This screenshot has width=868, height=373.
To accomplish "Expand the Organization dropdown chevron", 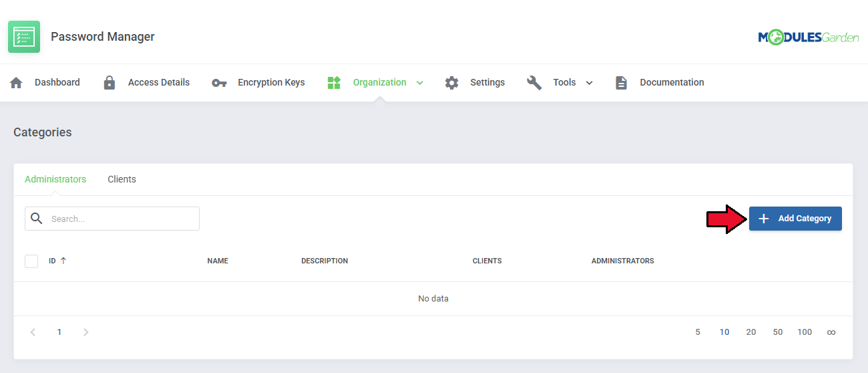I will 420,83.
